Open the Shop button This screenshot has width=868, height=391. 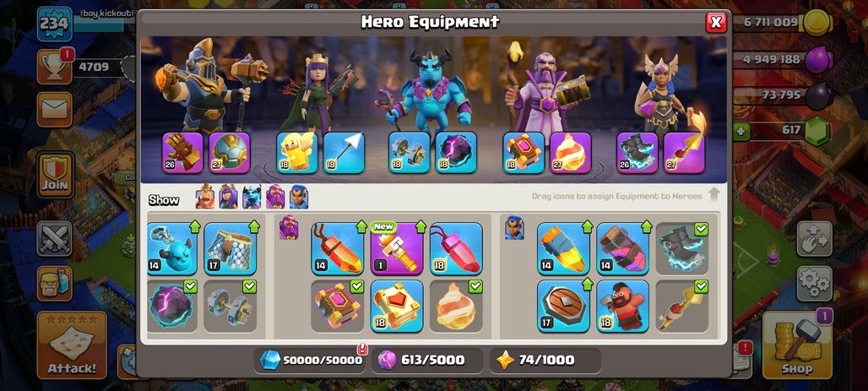(x=797, y=345)
